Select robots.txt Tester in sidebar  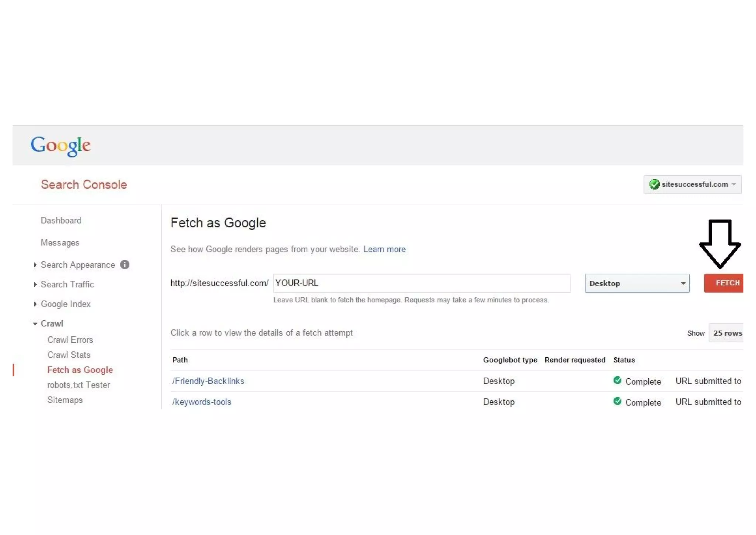79,385
